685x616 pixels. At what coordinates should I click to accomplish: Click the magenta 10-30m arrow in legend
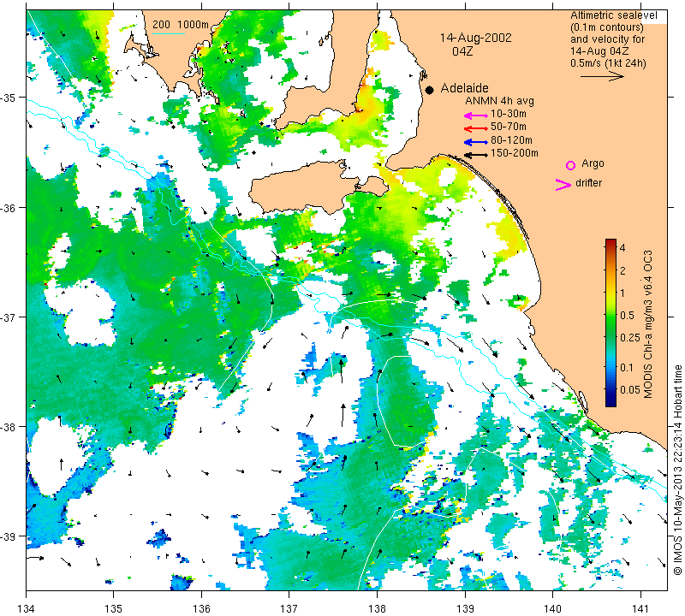[476, 115]
